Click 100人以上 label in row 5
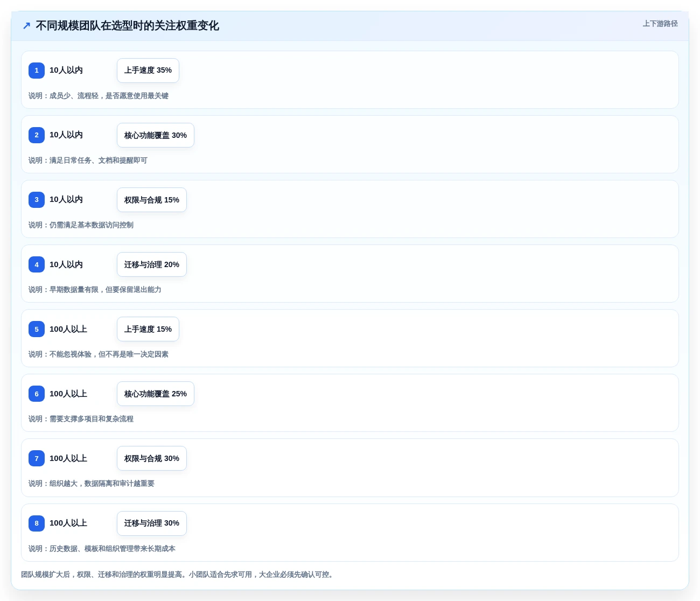 [x=68, y=329]
